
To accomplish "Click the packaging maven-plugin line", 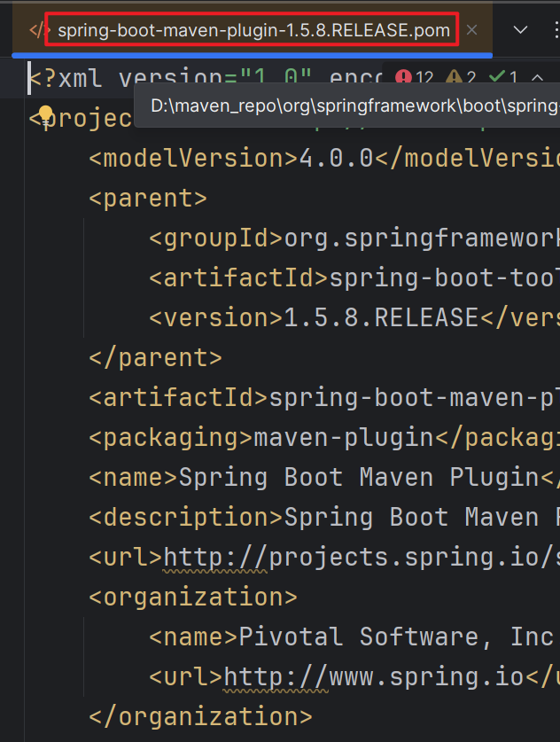I will 324,438.
